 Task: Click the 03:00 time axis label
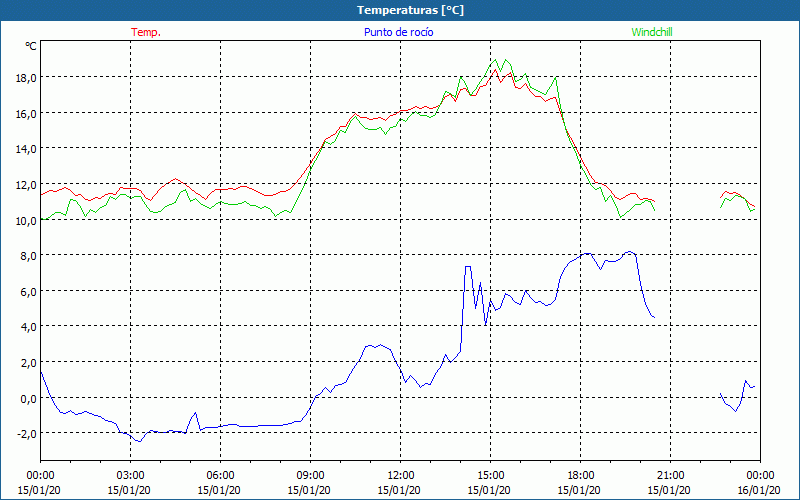[x=131, y=476]
